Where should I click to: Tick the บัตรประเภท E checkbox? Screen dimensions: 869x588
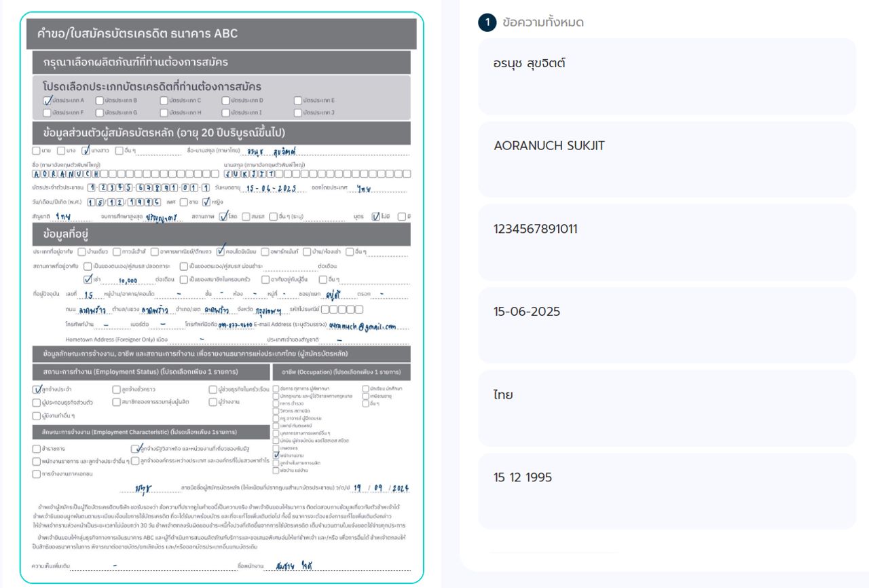[x=297, y=100]
